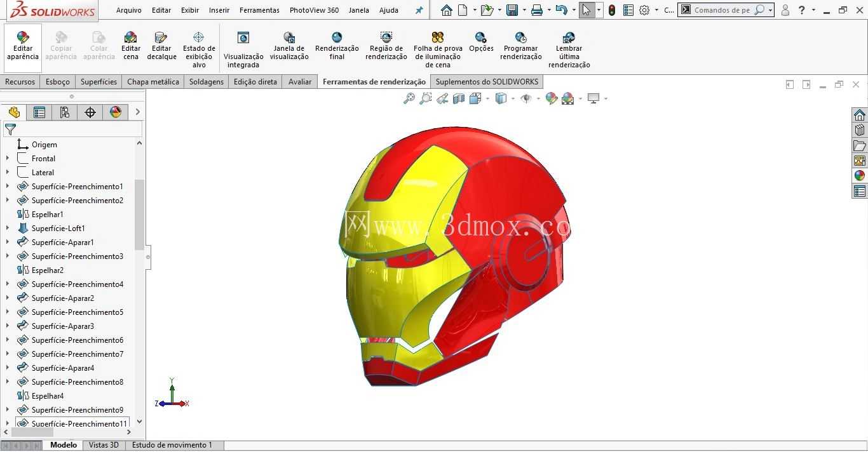Click the feature tree filter icon
The width and height of the screenshot is (868, 452).
[10, 130]
